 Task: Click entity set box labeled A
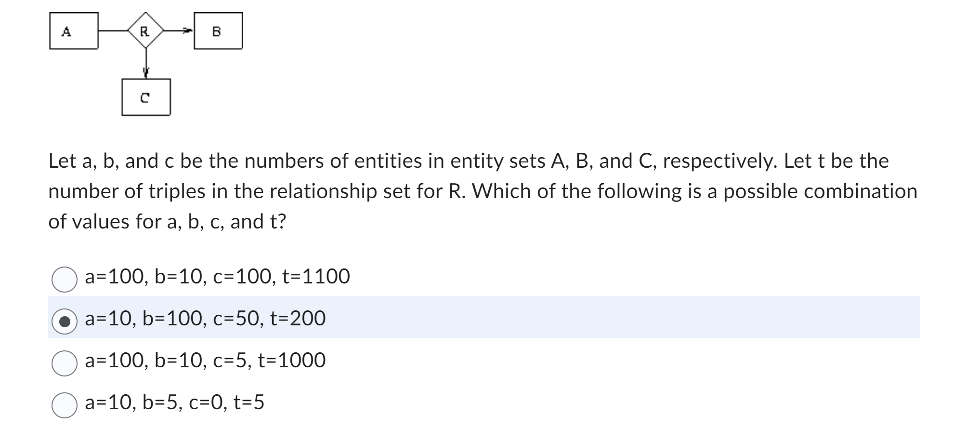pyautogui.click(x=73, y=31)
